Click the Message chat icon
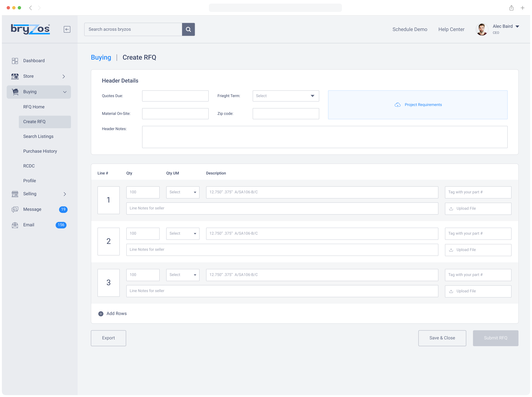Viewport: 532px width, 397px height. (x=15, y=210)
